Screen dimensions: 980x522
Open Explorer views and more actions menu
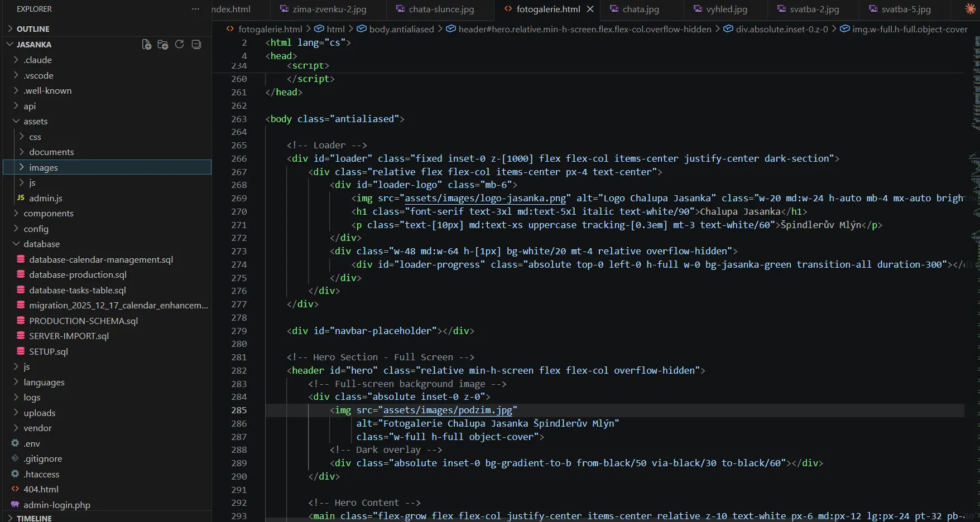[195, 9]
